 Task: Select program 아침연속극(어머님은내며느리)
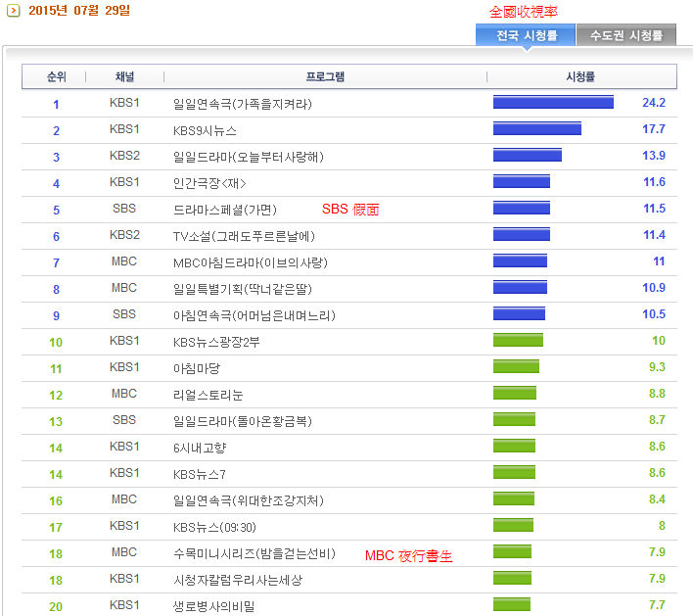pyautogui.click(x=254, y=315)
